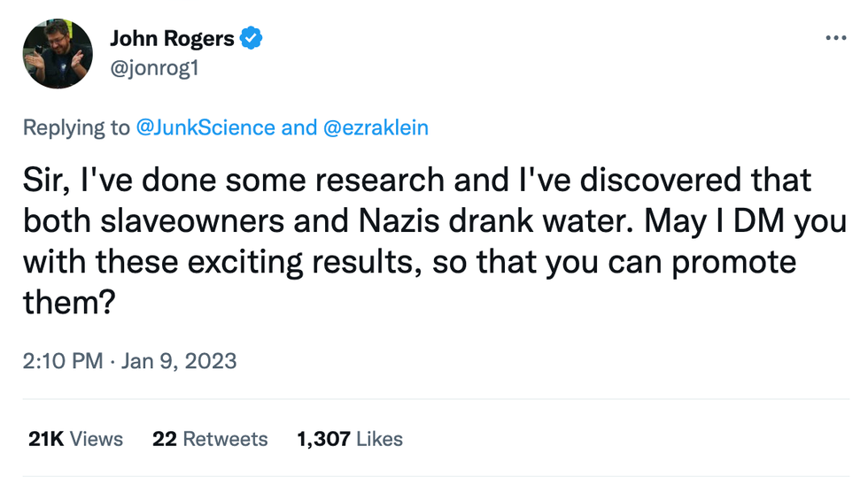View the 21K Views analytics
868x477 pixels.
coord(75,439)
